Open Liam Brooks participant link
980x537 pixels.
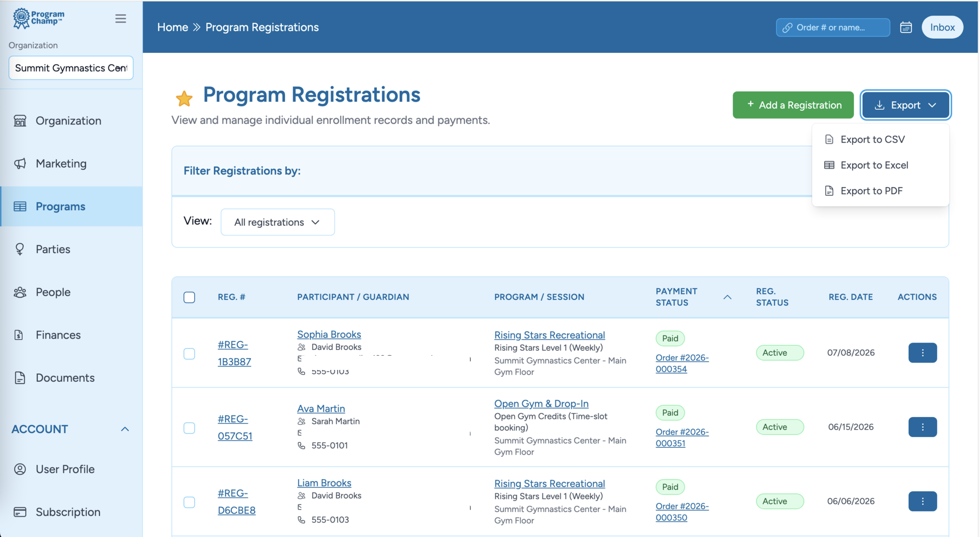point(324,483)
